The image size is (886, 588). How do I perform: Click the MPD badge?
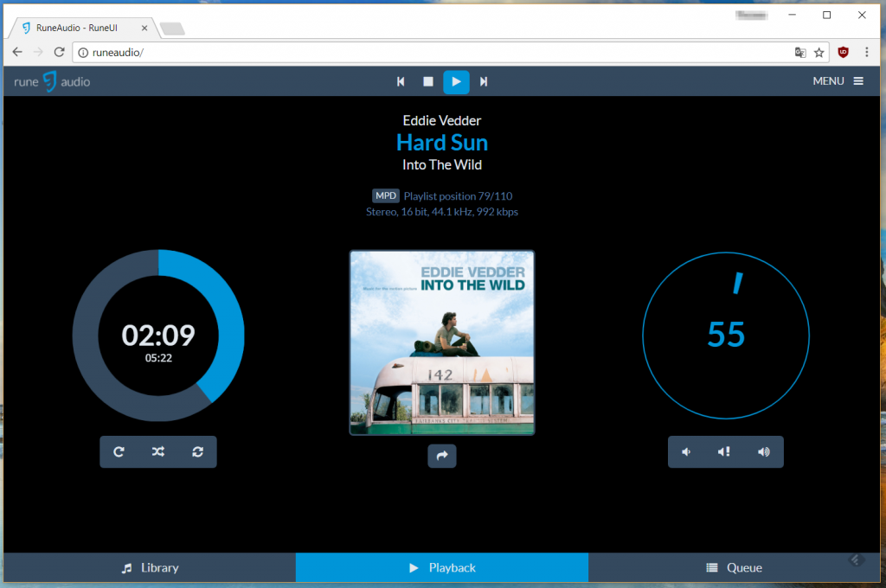[x=385, y=195]
